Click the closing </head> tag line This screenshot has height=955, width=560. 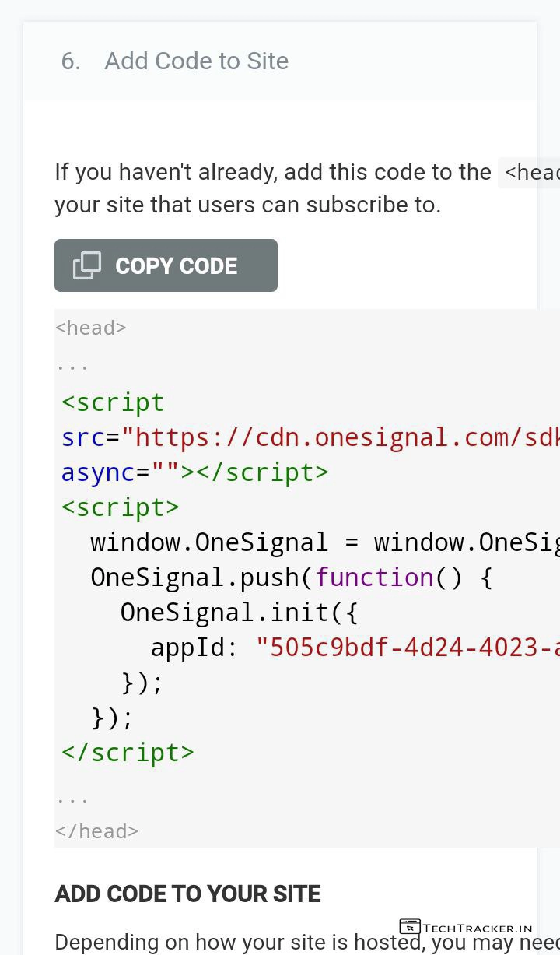pyautogui.click(x=97, y=831)
